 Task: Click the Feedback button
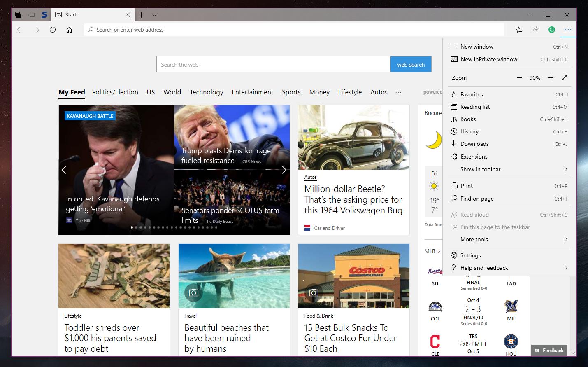click(549, 351)
